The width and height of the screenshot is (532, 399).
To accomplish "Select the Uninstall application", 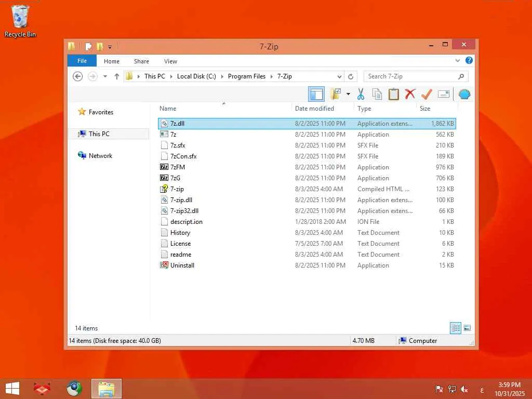I will 307,265.
